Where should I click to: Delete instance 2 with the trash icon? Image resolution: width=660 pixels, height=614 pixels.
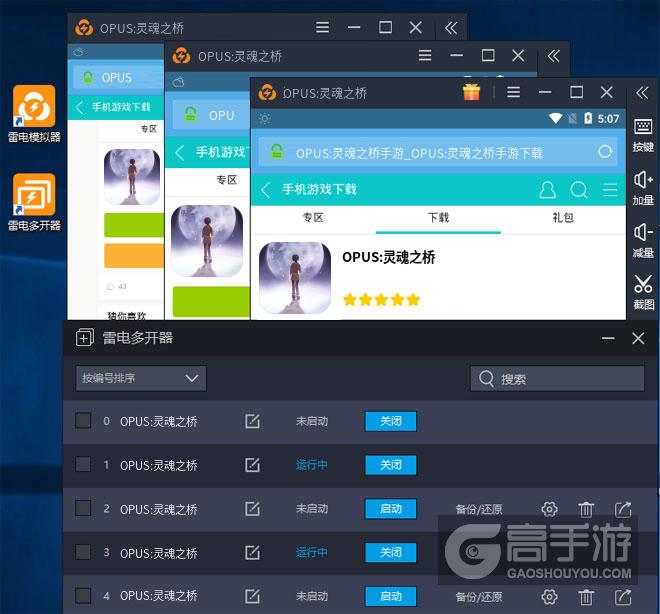[x=586, y=509]
